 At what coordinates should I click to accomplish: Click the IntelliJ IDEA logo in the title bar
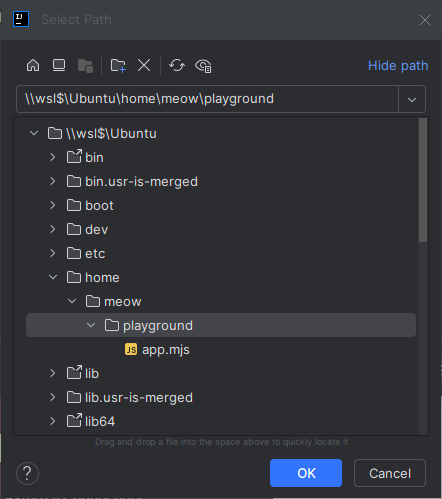pyautogui.click(x=21, y=19)
